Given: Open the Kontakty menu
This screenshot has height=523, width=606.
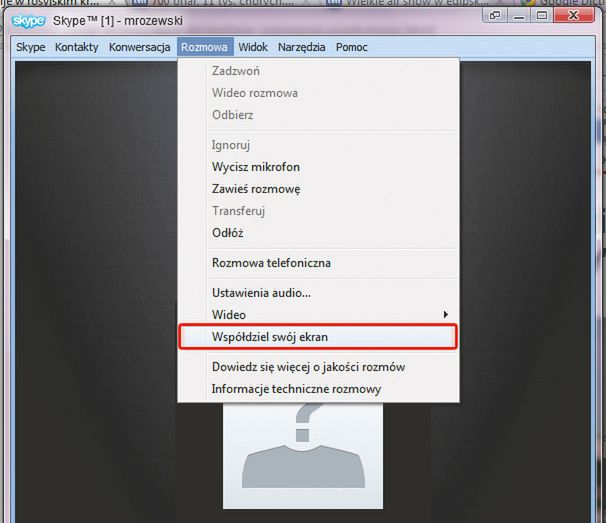Looking at the screenshot, I should click(77, 47).
